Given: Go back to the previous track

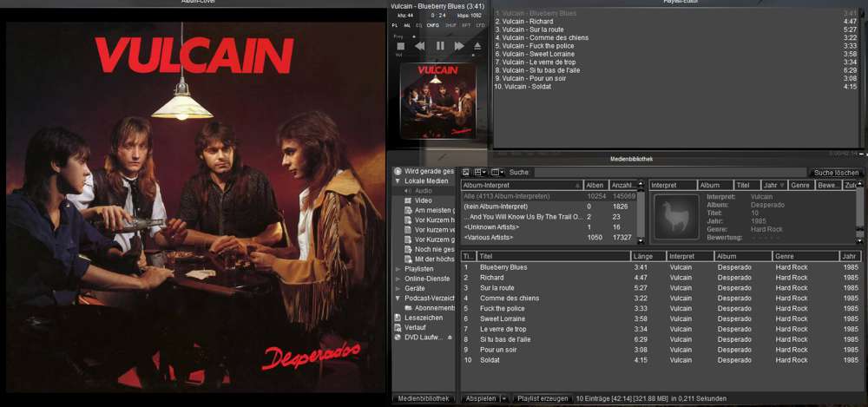Looking at the screenshot, I should point(420,46).
